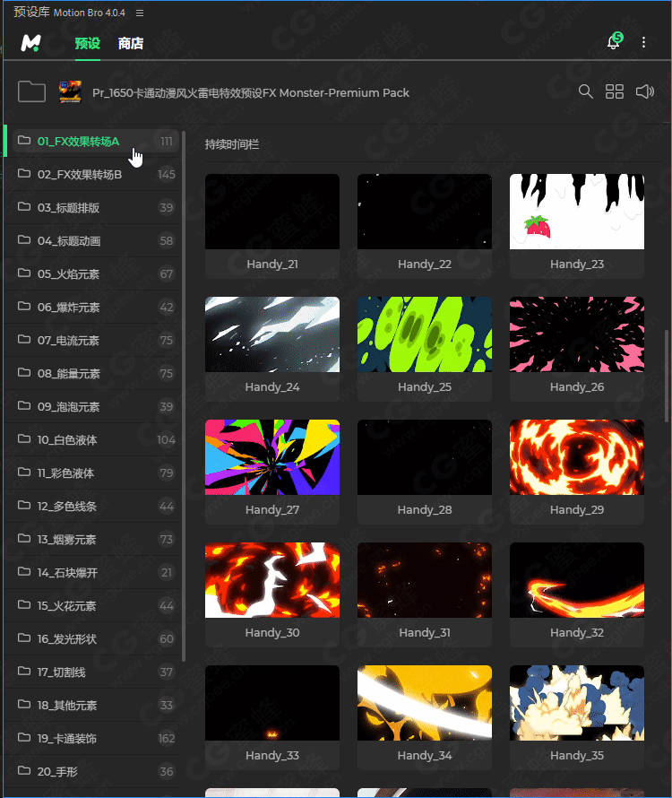
Task: Select the Handy_23 strawberry drip preset
Action: point(577,212)
